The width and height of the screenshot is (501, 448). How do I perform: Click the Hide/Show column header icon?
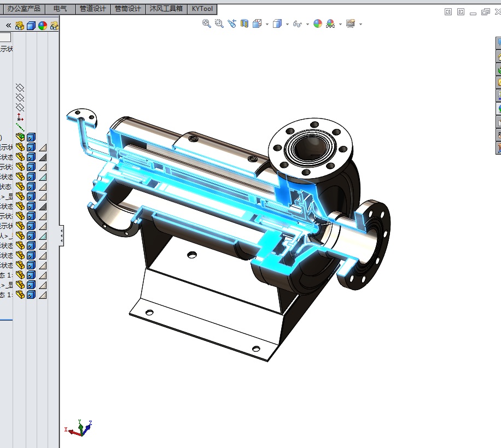[x=20, y=26]
